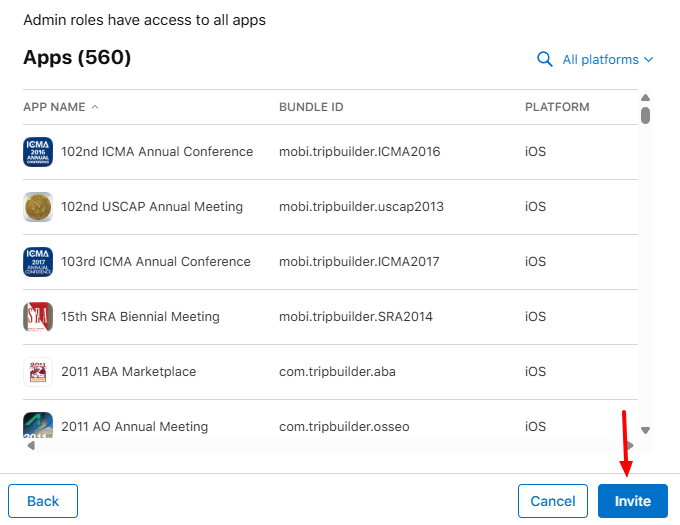Click the 103rd ICMA 2017 app icon
This screenshot has width=680, height=525.
tap(38, 262)
